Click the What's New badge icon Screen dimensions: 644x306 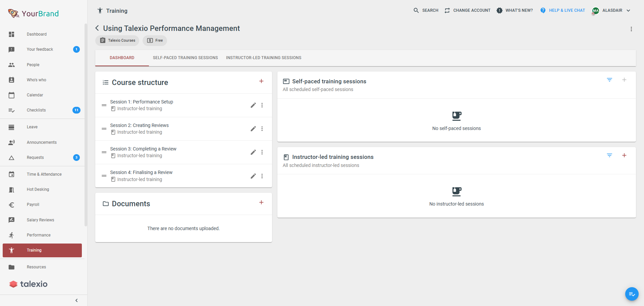point(499,10)
